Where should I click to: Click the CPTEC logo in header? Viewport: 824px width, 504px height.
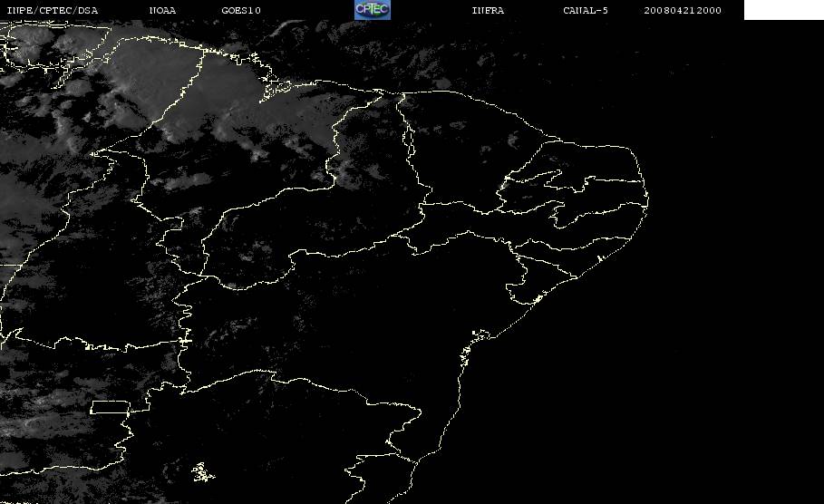click(372, 10)
